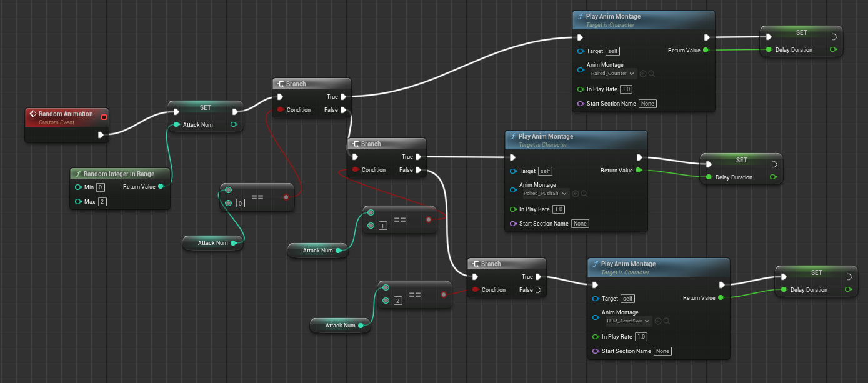The image size is (868, 383).
Task: Open the Paired_Counter Anim Montage dropdown
Action: tap(612, 74)
